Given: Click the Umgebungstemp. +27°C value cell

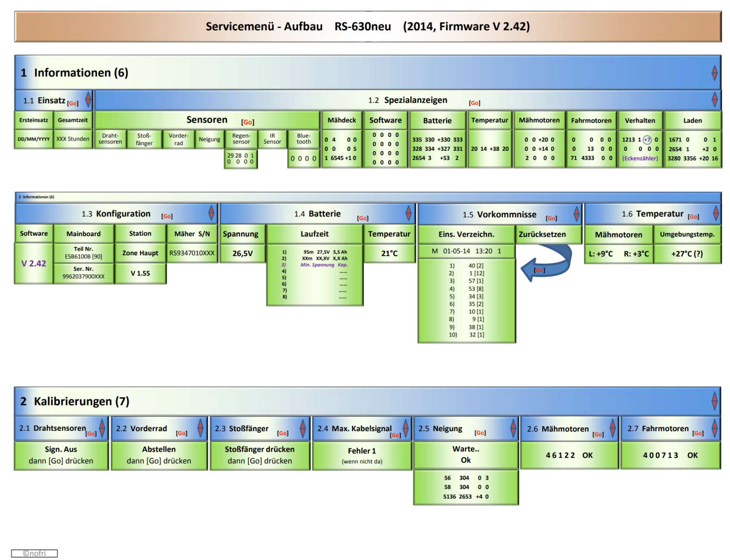Looking at the screenshot, I should [687, 254].
